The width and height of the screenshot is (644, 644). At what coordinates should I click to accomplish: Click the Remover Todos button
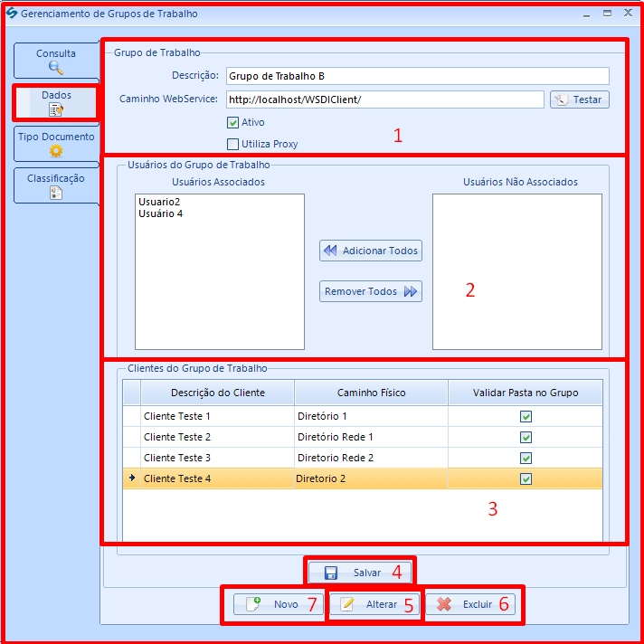point(371,291)
